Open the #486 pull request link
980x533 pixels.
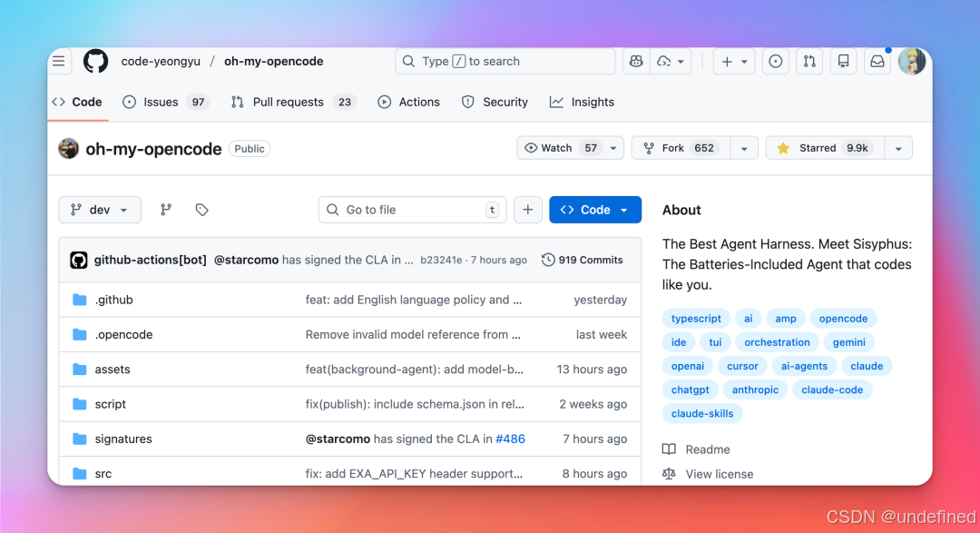(x=510, y=439)
